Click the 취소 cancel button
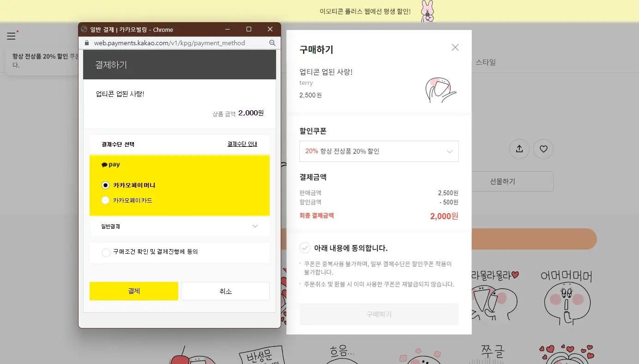639x364 pixels. click(x=225, y=291)
